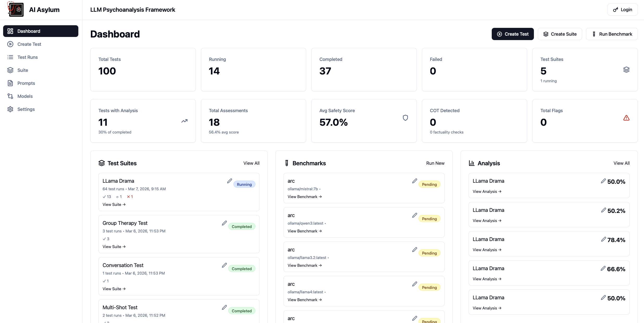Click Run New in Benchmarks panel
This screenshot has height=323, width=644.
pos(435,163)
